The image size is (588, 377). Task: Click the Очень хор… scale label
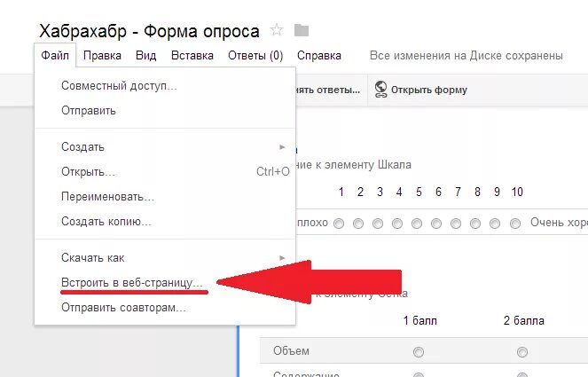559,223
